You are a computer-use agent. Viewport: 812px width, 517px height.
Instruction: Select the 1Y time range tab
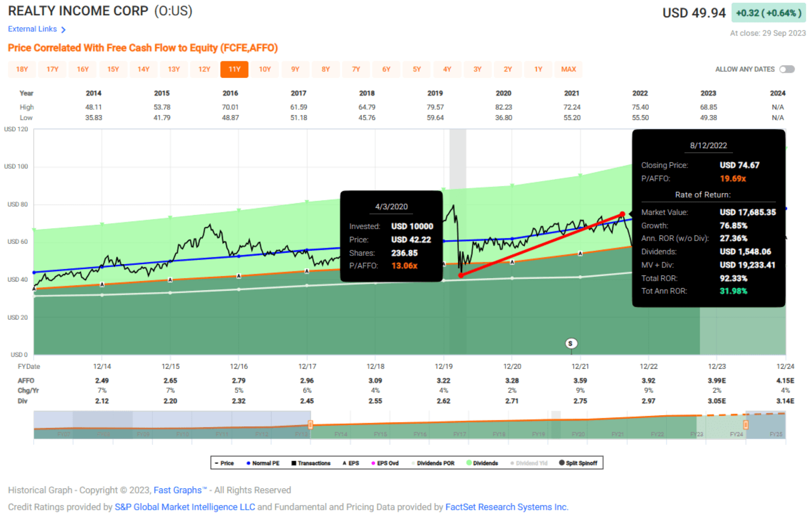coord(538,69)
